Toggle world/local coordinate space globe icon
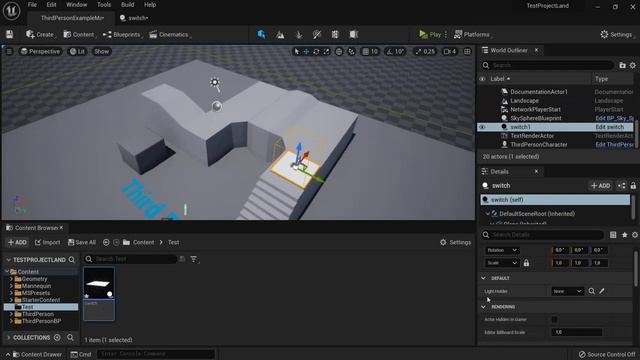 pyautogui.click(x=339, y=51)
